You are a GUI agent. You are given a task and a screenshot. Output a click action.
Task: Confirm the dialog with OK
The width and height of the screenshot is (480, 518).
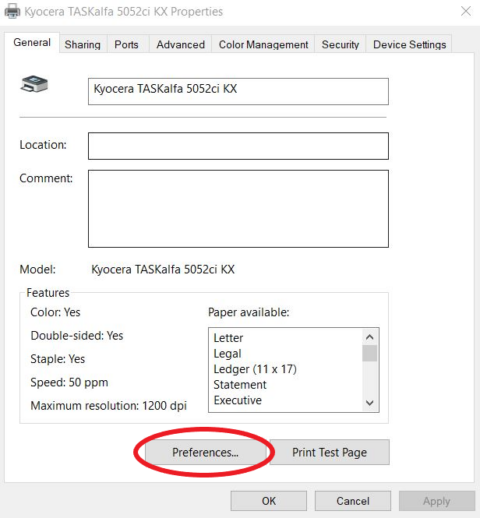269,501
